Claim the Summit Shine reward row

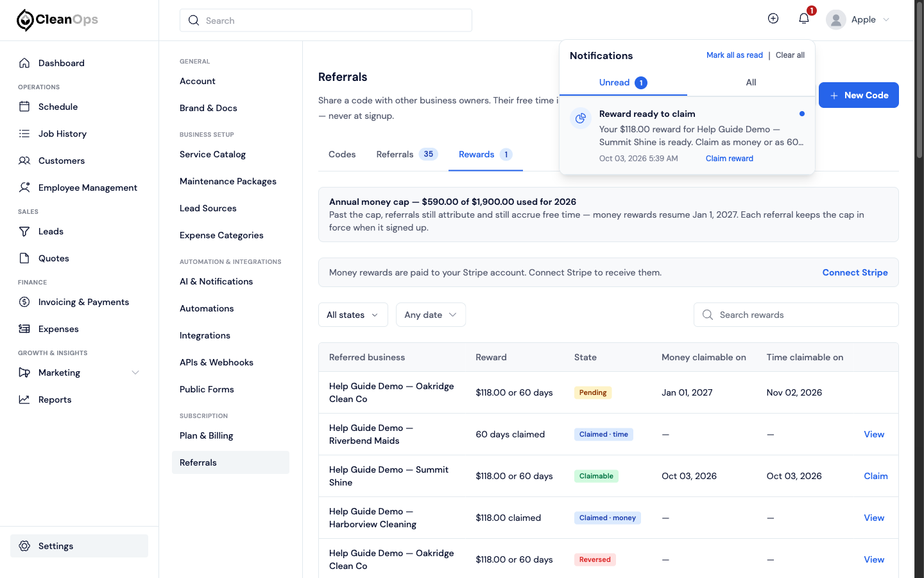876,476
